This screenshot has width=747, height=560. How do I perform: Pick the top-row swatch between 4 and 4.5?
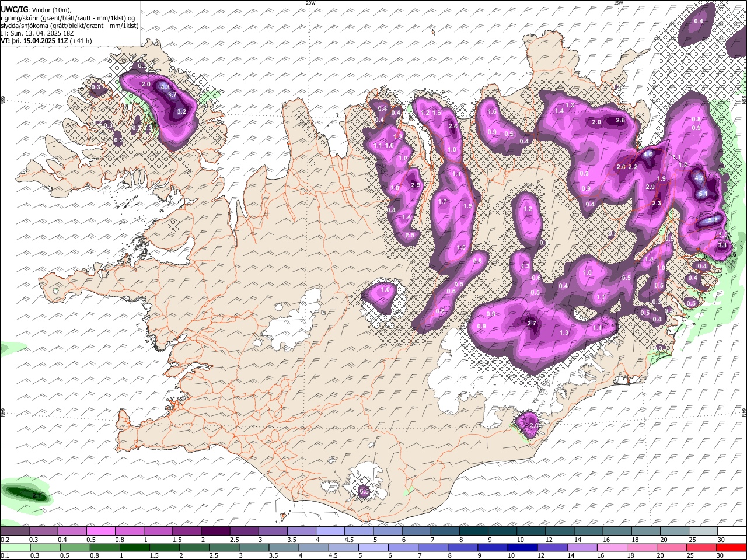(x=330, y=531)
